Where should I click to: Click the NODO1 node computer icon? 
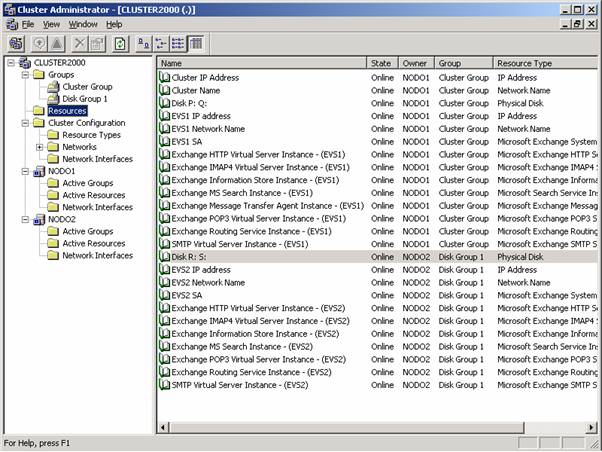[39, 171]
